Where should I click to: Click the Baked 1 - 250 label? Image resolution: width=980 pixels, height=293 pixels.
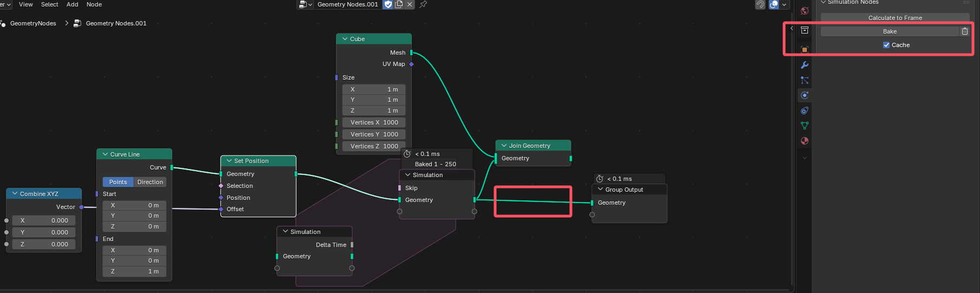click(x=436, y=164)
